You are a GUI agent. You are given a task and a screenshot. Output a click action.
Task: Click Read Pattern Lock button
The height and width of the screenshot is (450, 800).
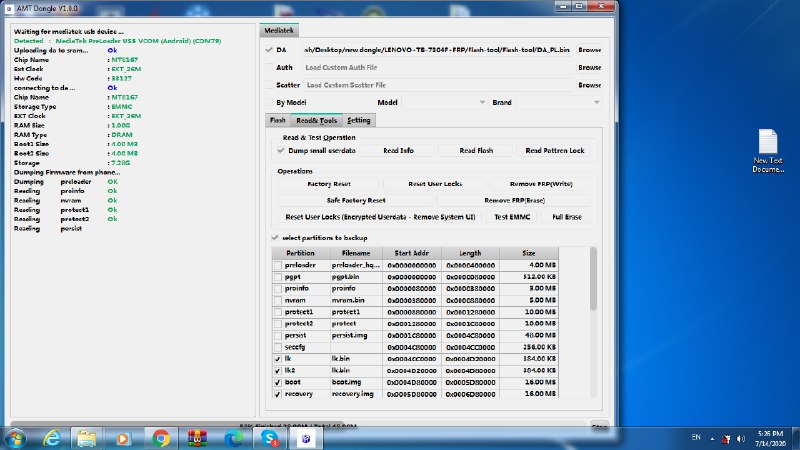pos(555,151)
